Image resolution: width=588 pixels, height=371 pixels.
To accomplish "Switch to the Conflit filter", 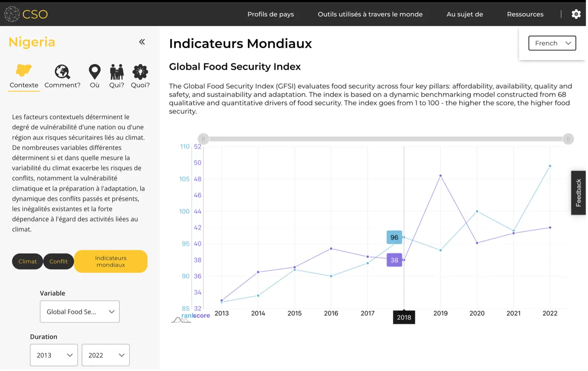I will point(59,261).
